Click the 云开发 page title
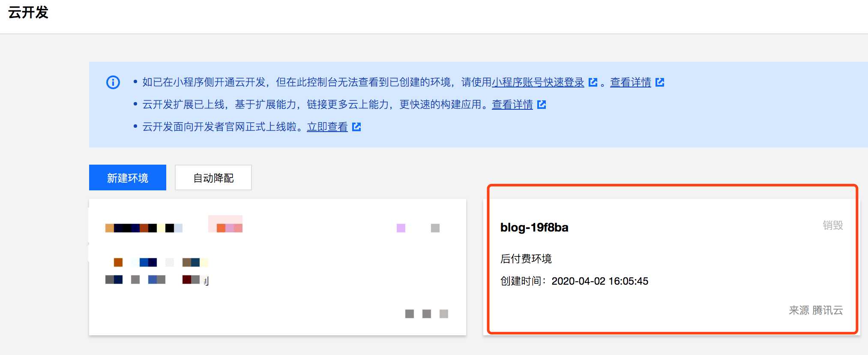The height and width of the screenshot is (355, 868). point(28,13)
